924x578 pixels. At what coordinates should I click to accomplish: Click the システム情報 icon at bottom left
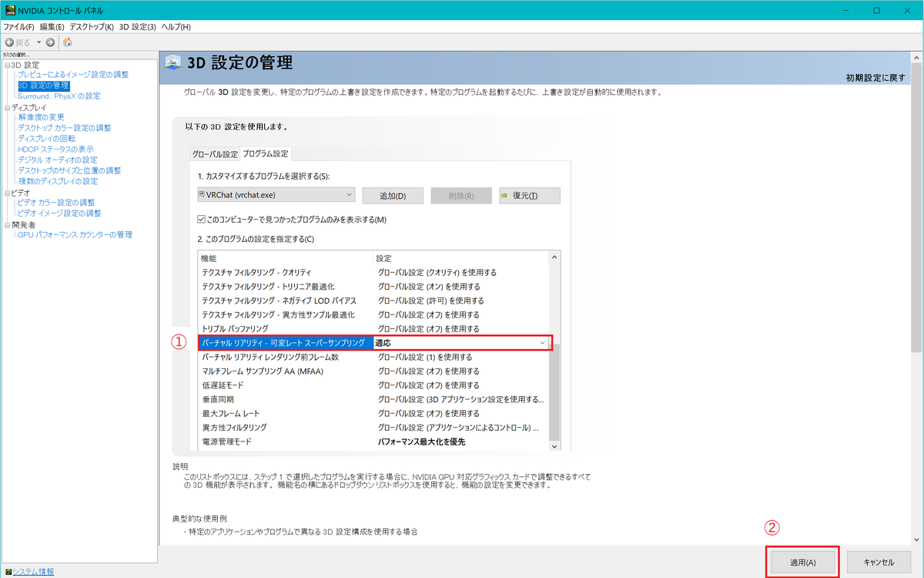(x=8, y=572)
